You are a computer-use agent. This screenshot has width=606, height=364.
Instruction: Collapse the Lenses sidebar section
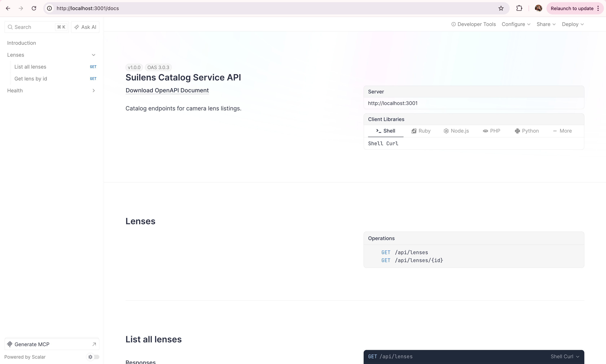click(93, 55)
